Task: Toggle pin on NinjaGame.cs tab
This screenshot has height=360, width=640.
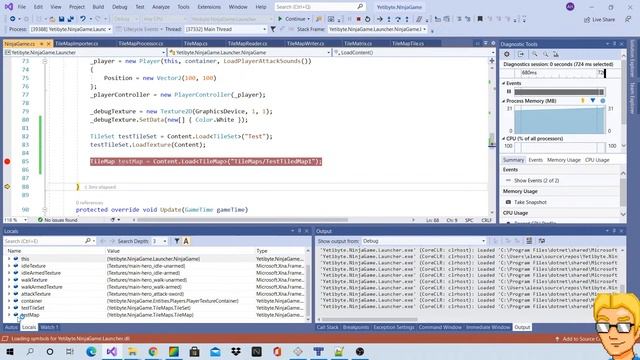Action: click(x=42, y=43)
